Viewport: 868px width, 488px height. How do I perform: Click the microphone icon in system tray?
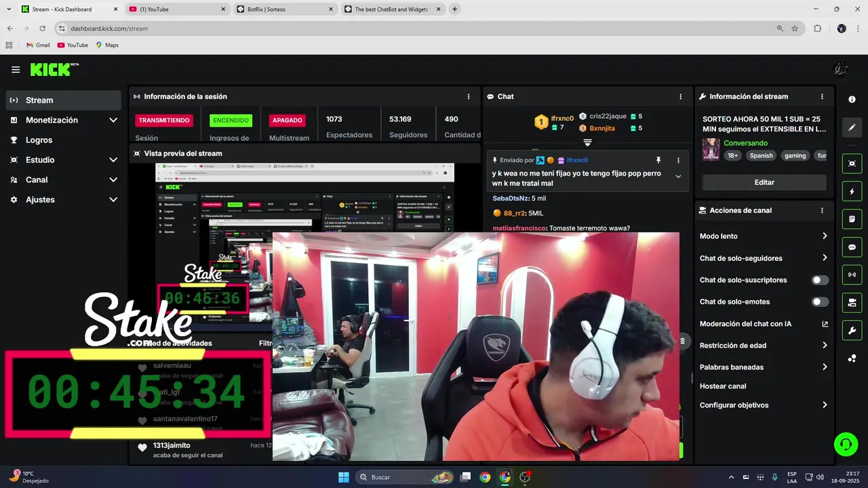[774, 477]
